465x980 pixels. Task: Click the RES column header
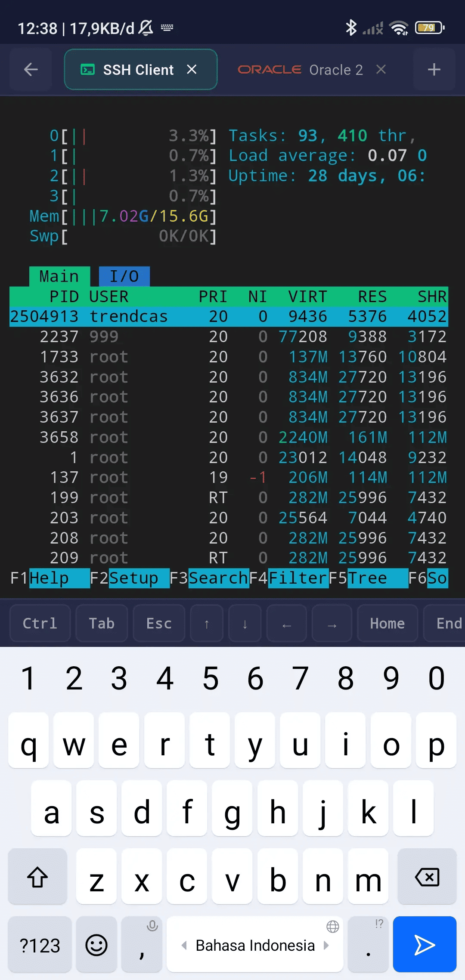click(x=372, y=297)
